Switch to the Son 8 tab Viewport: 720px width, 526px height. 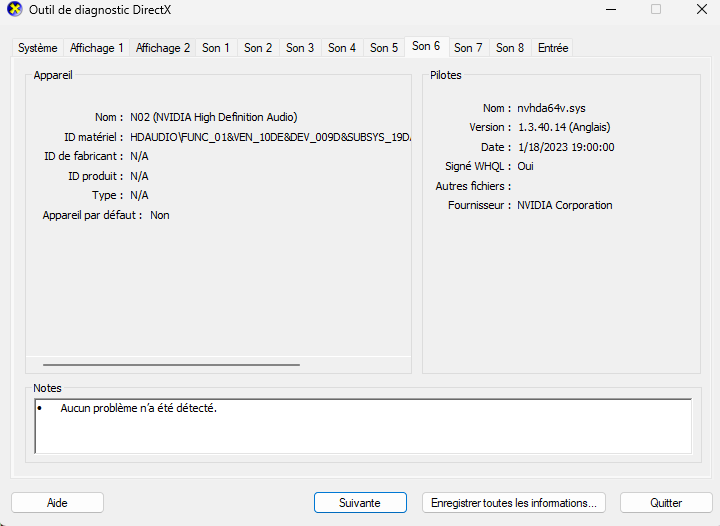510,48
